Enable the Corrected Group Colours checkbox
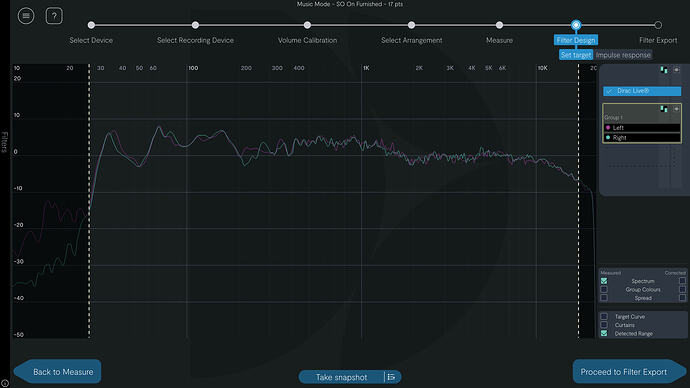 [682, 289]
